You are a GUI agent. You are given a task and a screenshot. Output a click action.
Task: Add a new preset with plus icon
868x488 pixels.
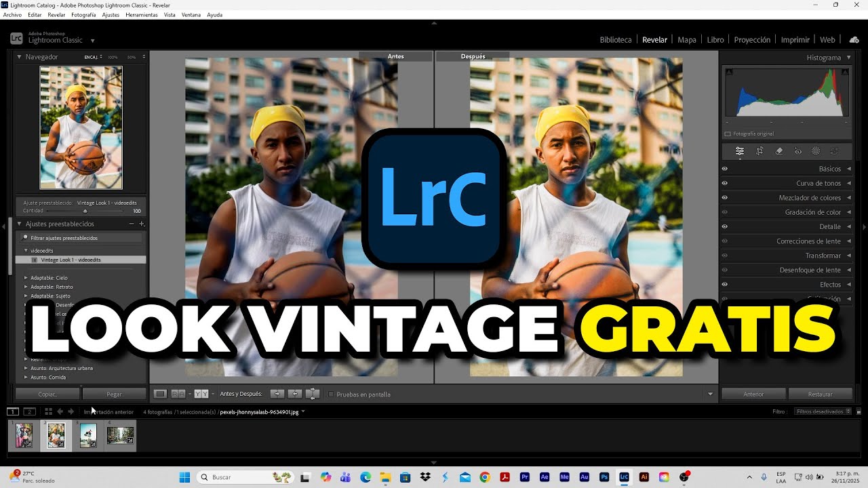point(142,224)
